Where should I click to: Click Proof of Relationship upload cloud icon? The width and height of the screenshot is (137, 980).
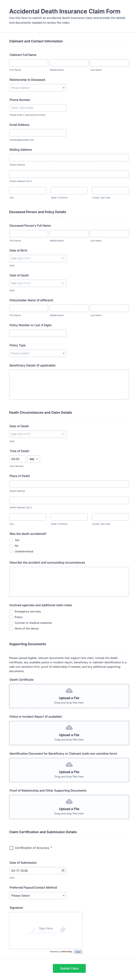pyautogui.click(x=69, y=801)
